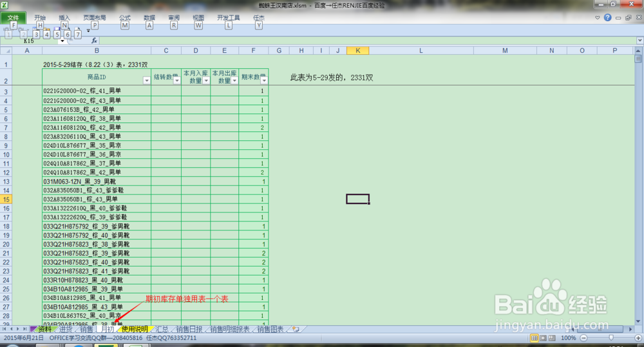Switch to the 销售 sheet tab
The height and width of the screenshot is (347, 644).
pyautogui.click(x=86, y=330)
